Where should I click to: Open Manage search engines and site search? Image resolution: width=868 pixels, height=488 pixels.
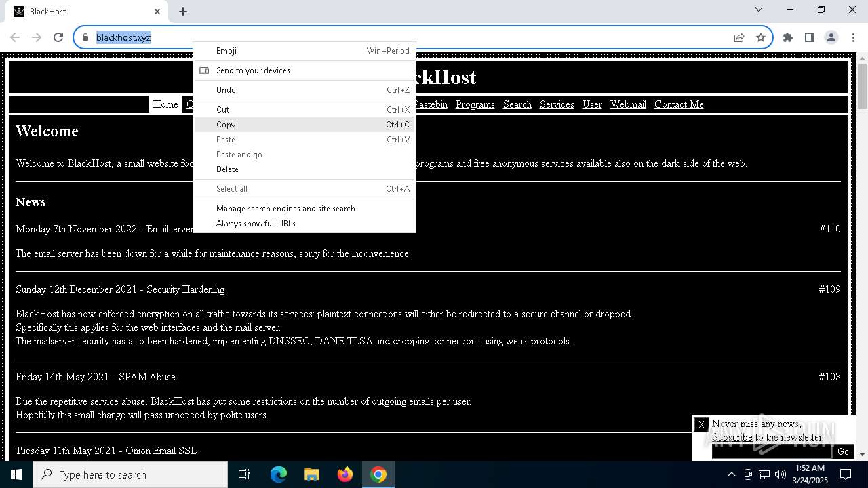point(305,209)
